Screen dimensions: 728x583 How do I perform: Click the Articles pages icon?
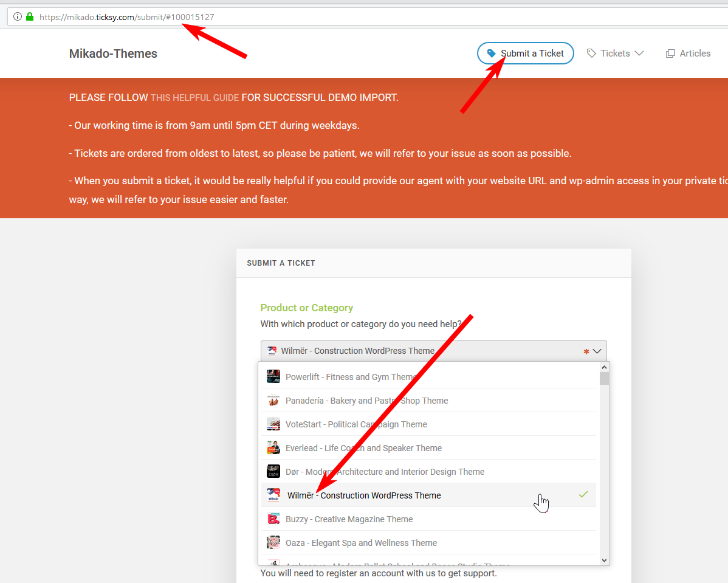point(670,53)
